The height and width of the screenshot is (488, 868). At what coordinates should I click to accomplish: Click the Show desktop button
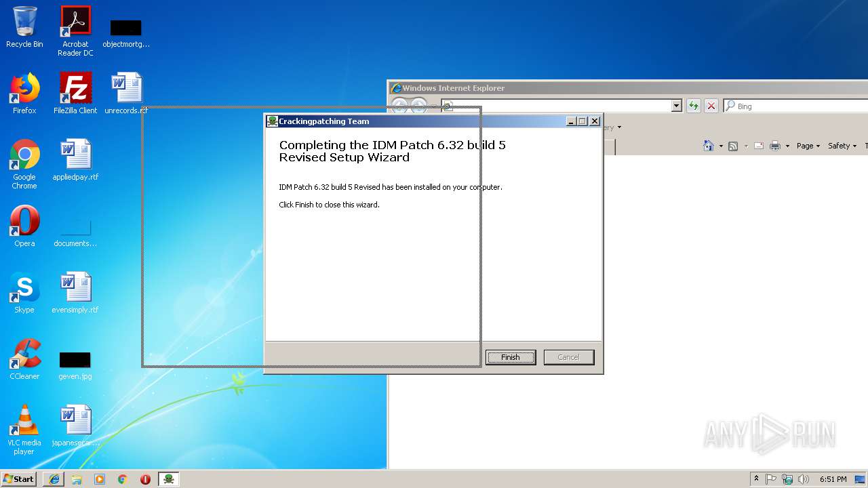click(x=861, y=479)
